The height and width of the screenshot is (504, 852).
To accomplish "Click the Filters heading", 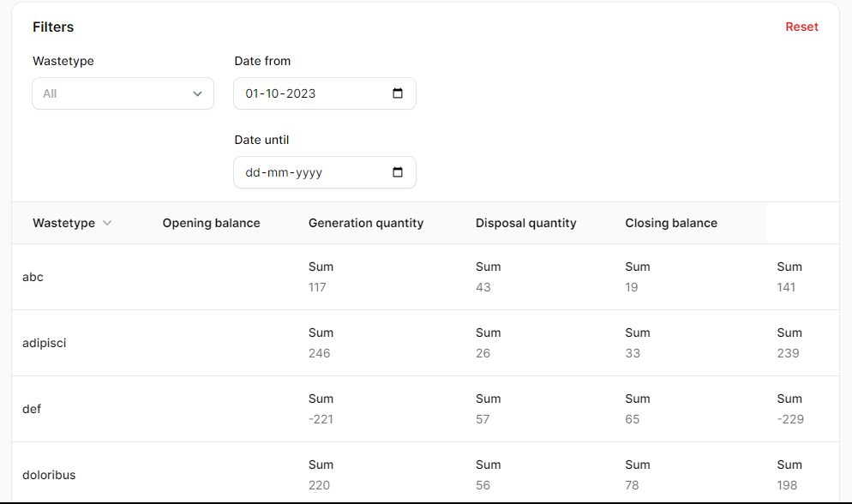I will tap(53, 27).
